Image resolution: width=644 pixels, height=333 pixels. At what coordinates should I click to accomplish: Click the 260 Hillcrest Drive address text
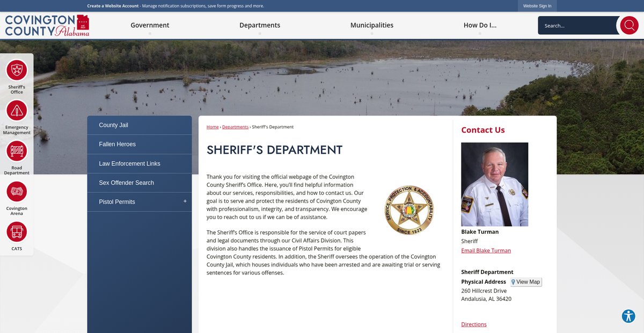[x=484, y=291]
